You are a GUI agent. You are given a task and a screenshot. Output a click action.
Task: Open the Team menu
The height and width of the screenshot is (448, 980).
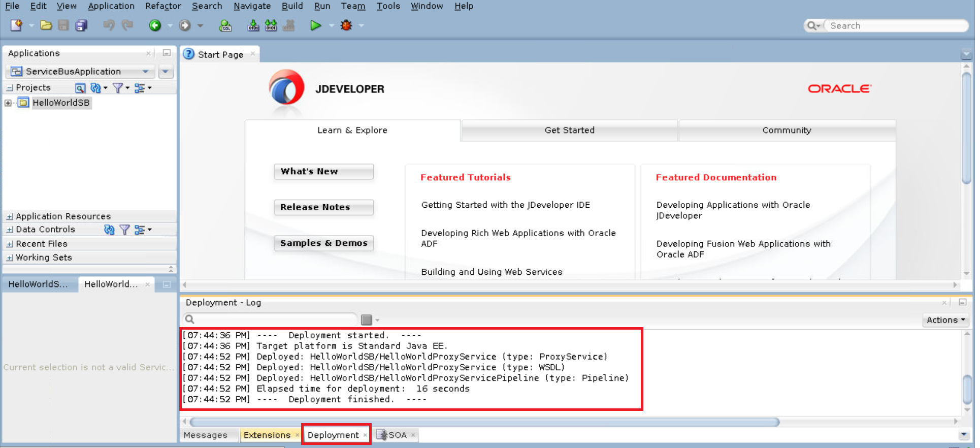(353, 6)
